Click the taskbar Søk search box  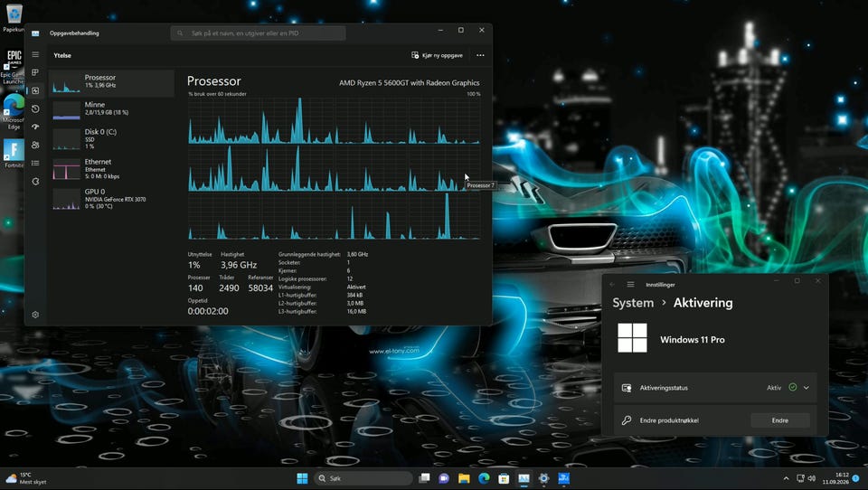[x=363, y=478]
